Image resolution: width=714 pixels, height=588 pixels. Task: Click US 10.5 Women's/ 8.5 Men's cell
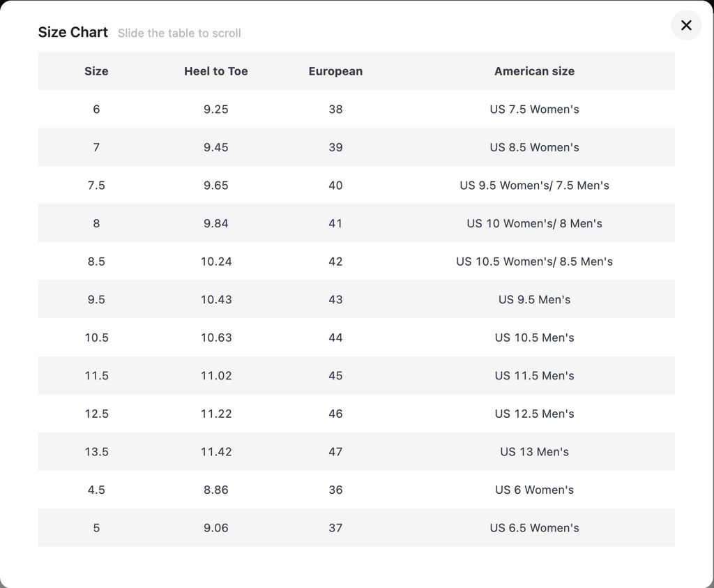coord(534,262)
